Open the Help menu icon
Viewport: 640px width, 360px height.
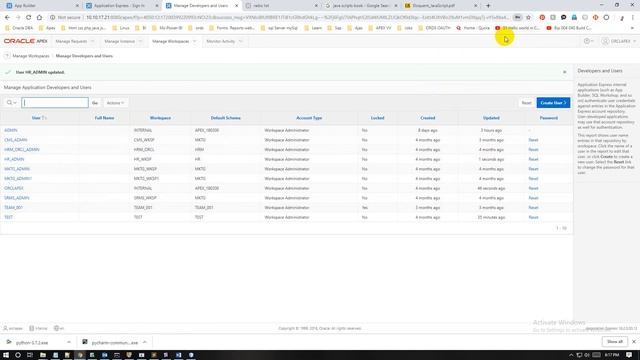coord(588,41)
